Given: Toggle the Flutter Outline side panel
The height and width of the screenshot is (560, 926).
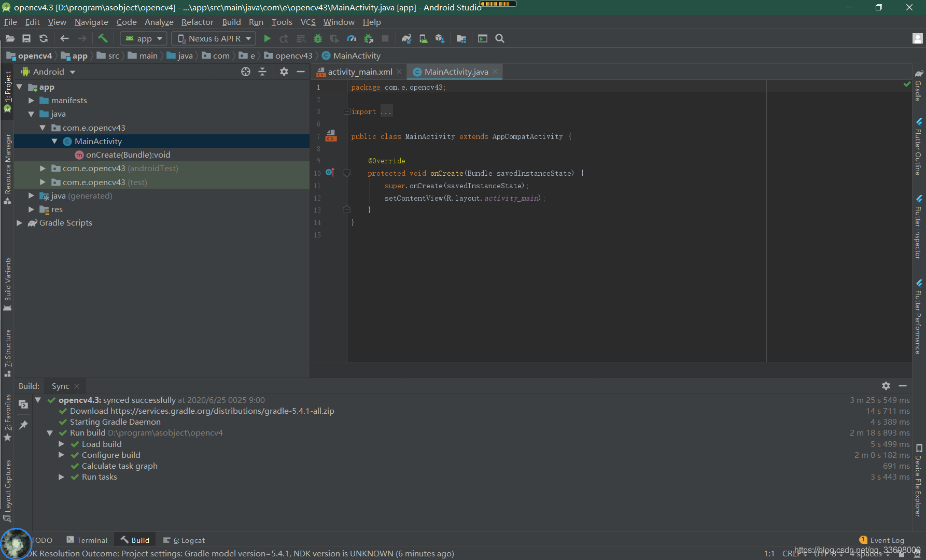Looking at the screenshot, I should click(x=918, y=146).
